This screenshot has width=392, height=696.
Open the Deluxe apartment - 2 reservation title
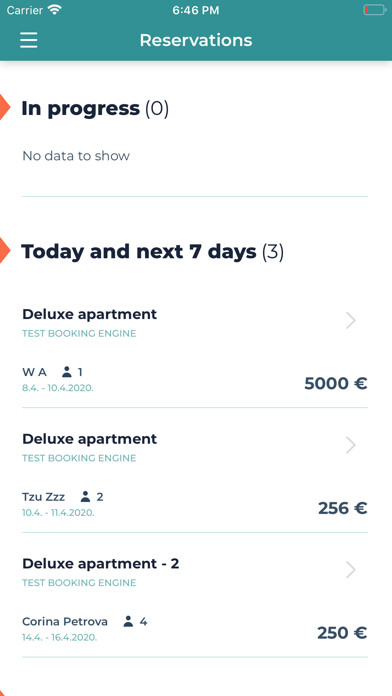coord(101,564)
